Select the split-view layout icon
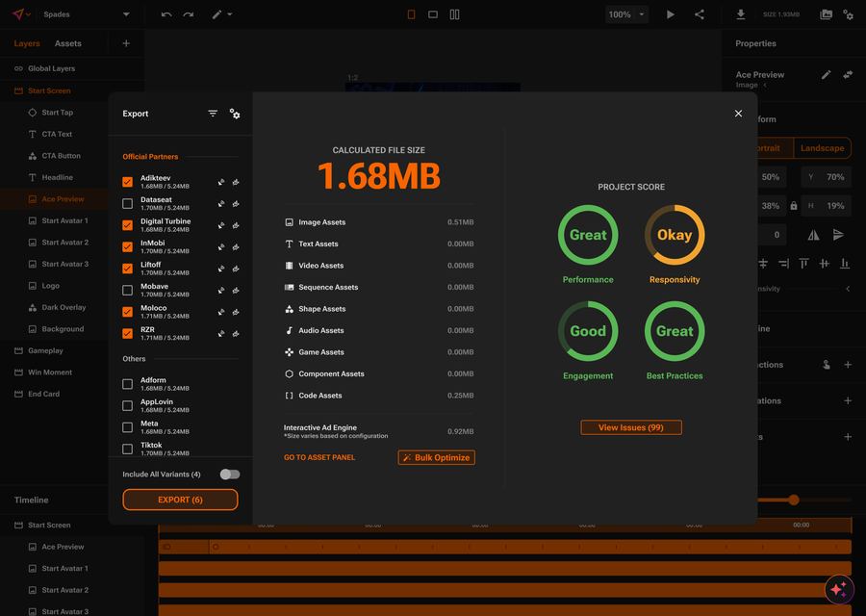Screen dimensions: 866x616 point(454,14)
